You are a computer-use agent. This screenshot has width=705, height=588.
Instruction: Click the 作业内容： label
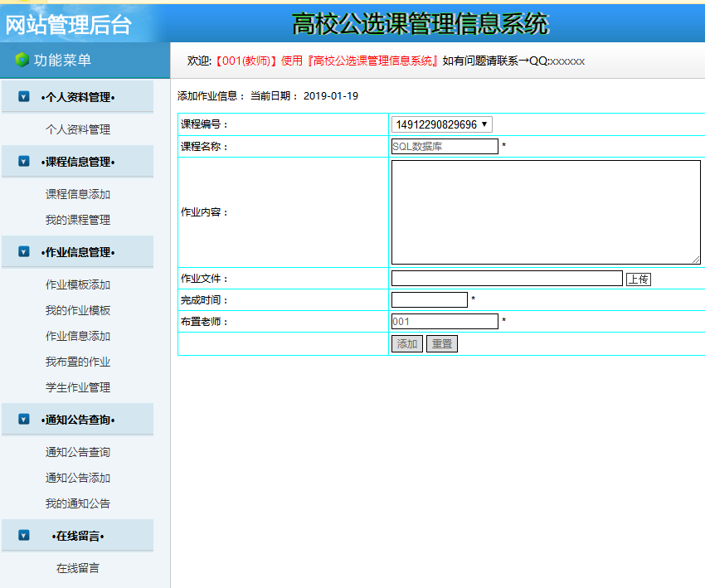click(204, 212)
